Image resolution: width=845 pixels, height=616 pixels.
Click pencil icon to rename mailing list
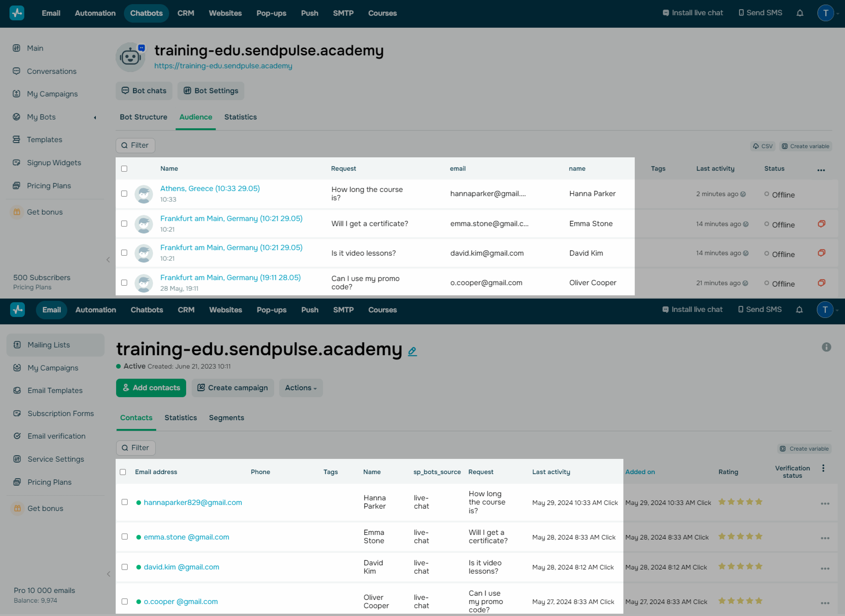tap(412, 351)
